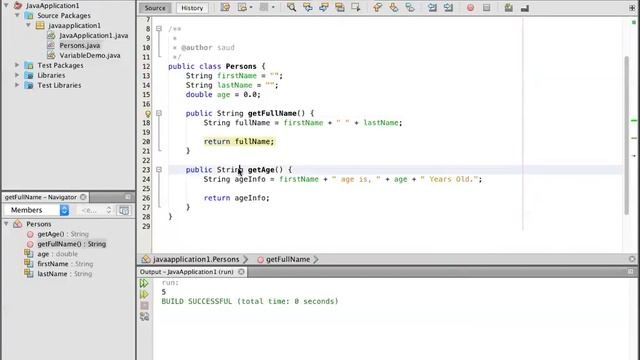Click the lightbulb hint at line 17

point(148,113)
